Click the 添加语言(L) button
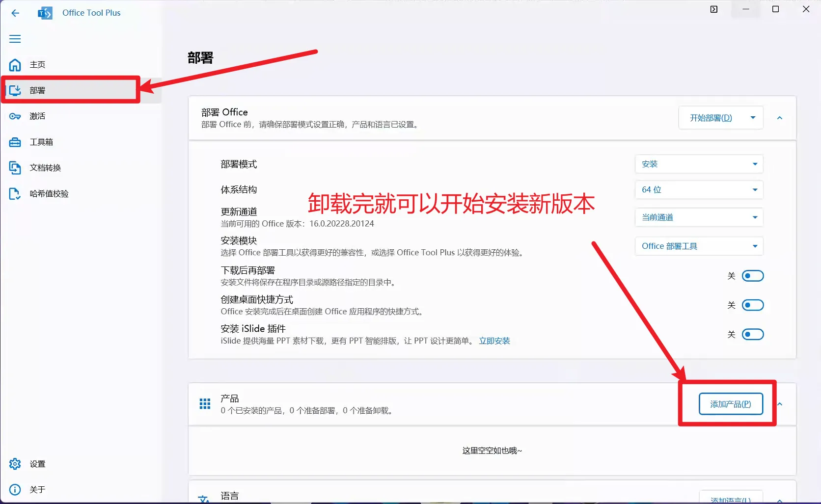Viewport: 821px width, 504px height. point(731,498)
